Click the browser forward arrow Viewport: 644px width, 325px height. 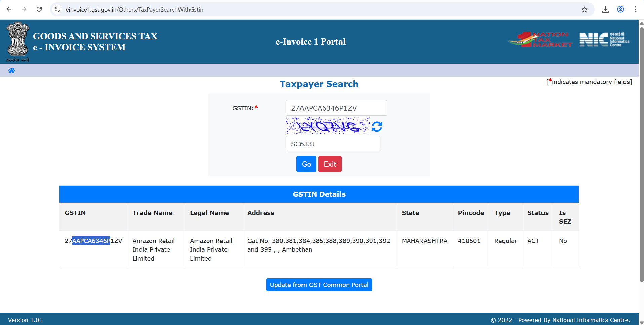[x=24, y=9]
